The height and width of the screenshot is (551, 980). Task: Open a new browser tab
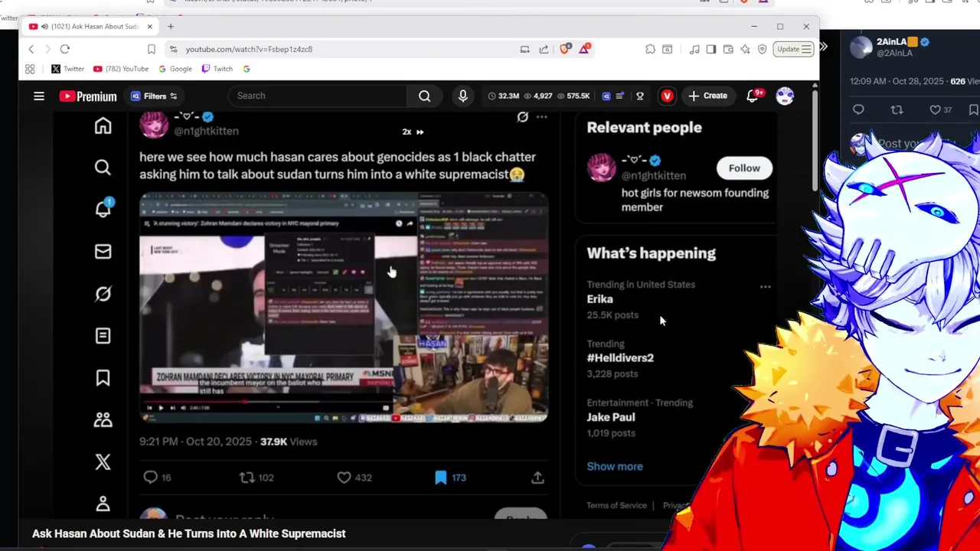(x=171, y=27)
